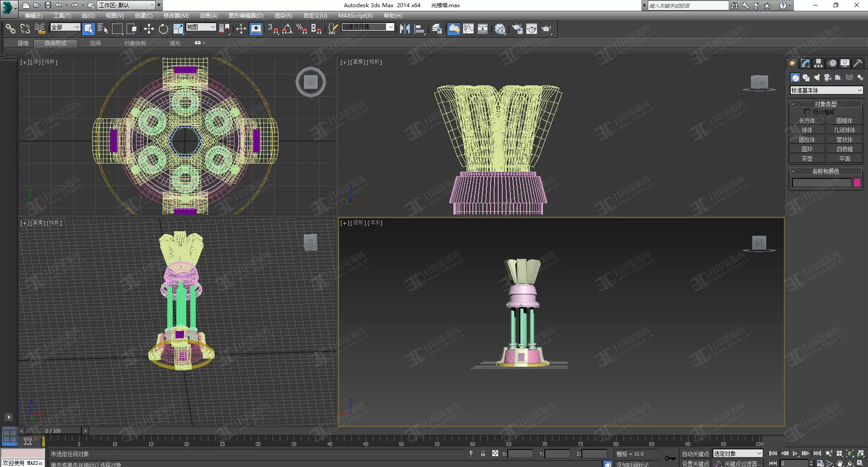Open the MAXScript(X) menu
The image size is (868, 467).
[355, 15]
